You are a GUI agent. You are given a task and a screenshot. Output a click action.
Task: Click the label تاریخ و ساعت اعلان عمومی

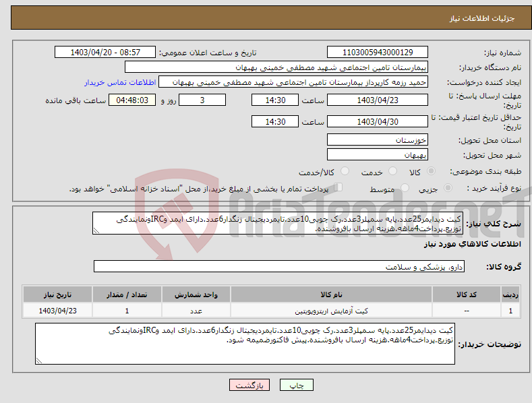click(208, 53)
